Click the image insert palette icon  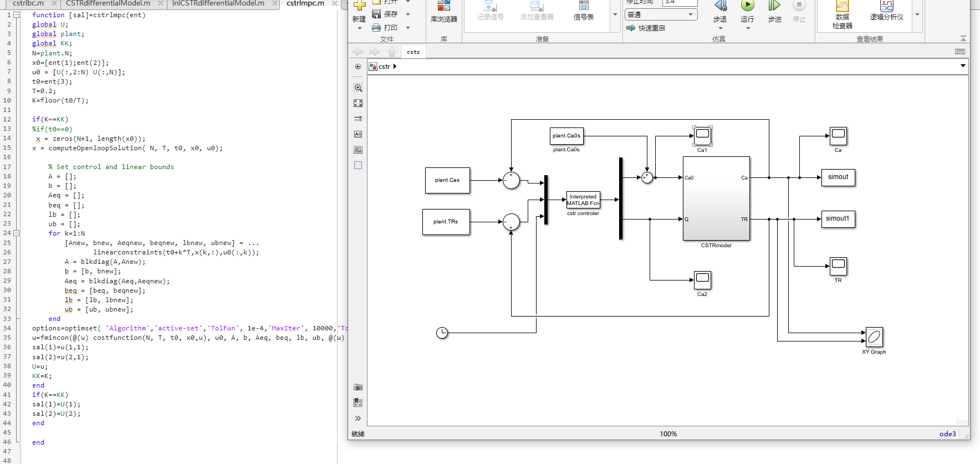[358, 150]
